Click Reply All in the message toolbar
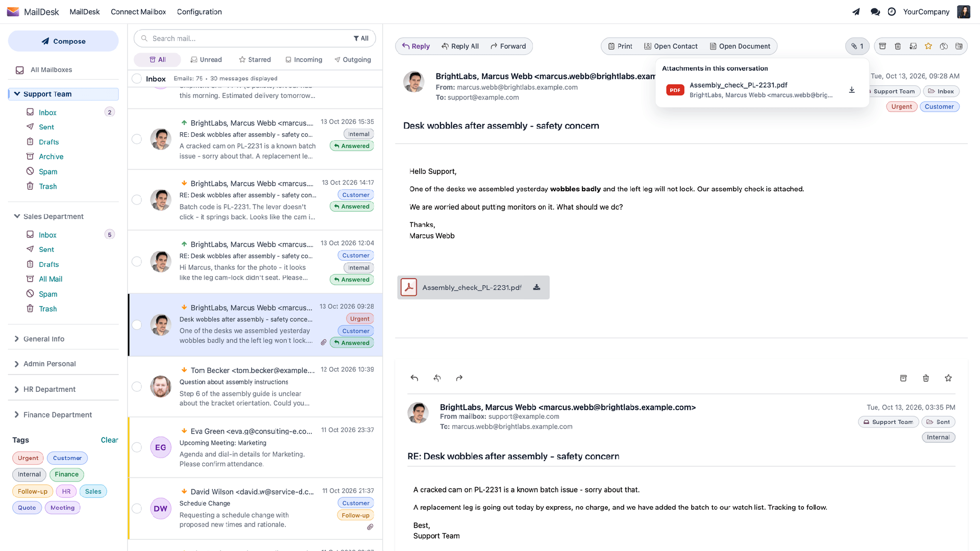Viewport: 980px width, 551px height. click(460, 46)
